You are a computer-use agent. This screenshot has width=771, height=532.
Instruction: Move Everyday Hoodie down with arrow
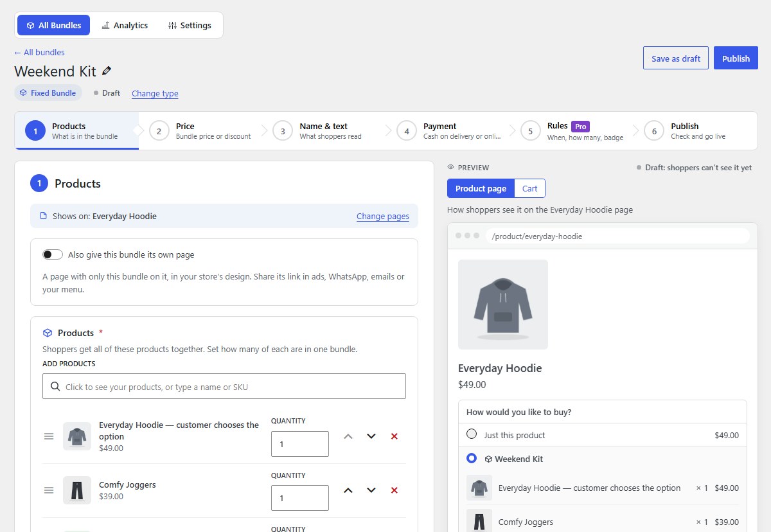click(371, 436)
